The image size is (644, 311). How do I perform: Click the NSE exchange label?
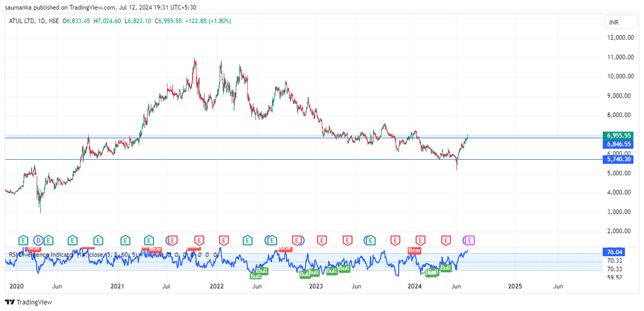point(53,21)
